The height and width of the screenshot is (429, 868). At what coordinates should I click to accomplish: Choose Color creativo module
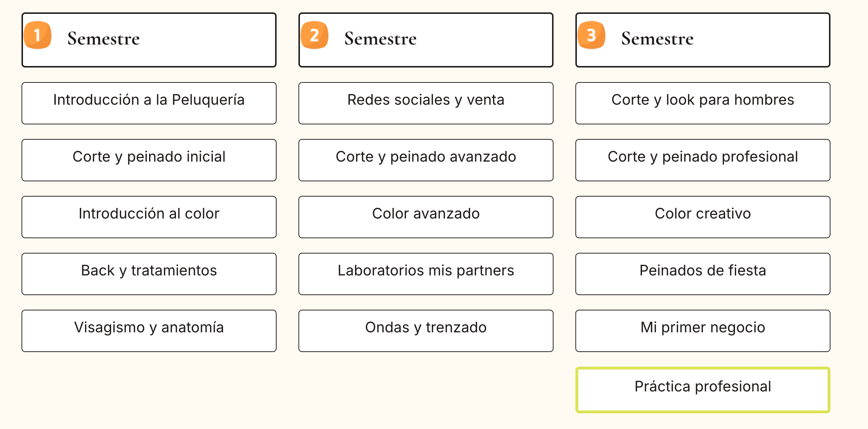[x=703, y=217]
